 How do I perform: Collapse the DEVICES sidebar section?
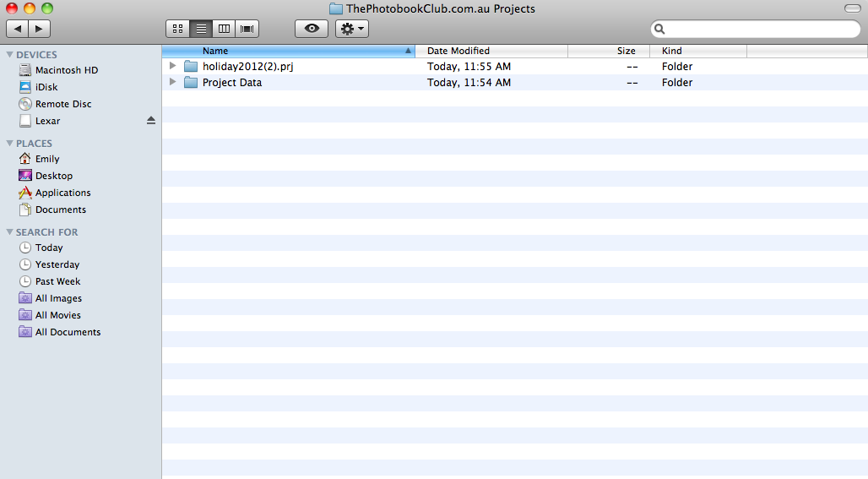click(9, 54)
